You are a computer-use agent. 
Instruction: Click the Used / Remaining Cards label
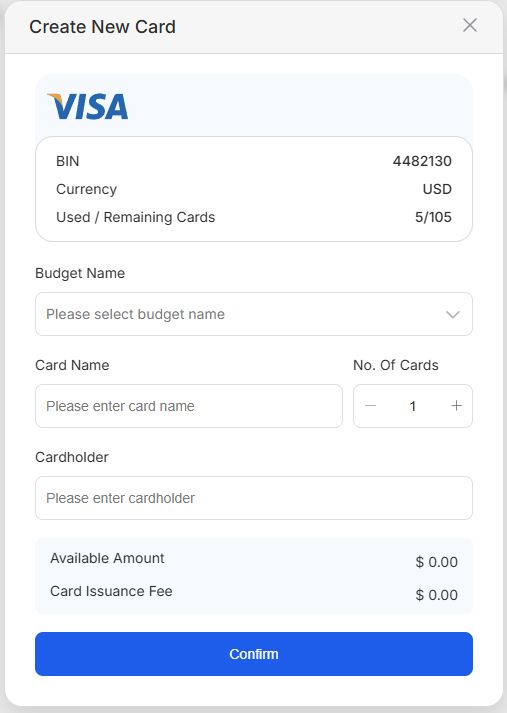point(136,217)
